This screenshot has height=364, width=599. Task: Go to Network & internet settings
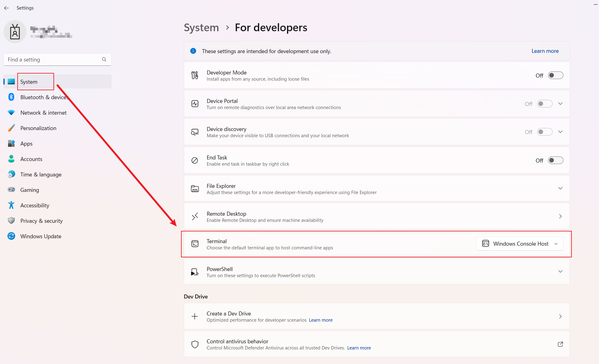[43, 112]
